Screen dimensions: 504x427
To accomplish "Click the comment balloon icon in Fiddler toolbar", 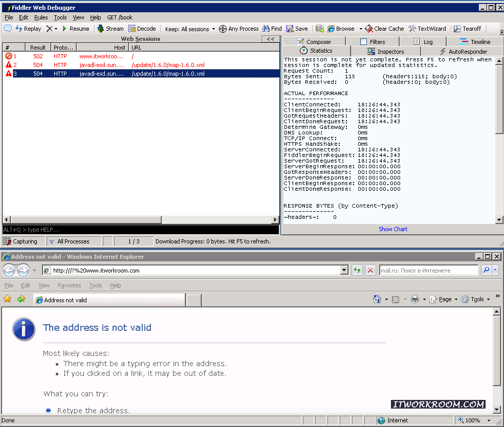I will (8, 29).
